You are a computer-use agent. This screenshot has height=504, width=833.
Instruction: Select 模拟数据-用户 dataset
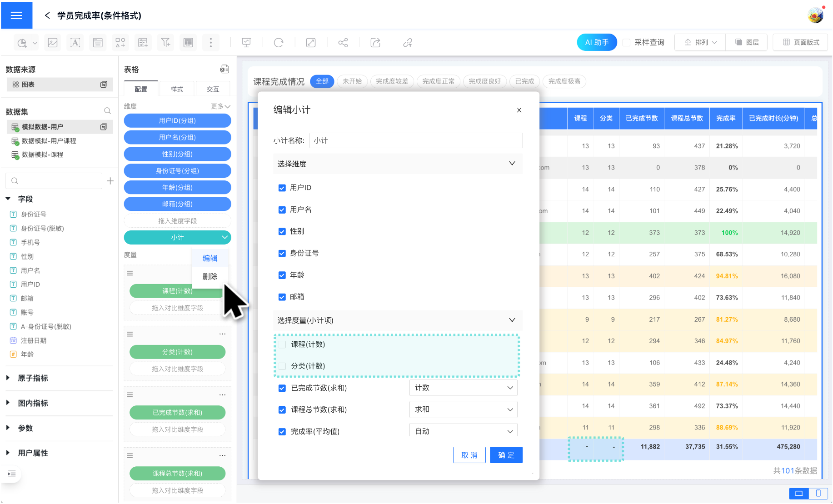pos(60,127)
